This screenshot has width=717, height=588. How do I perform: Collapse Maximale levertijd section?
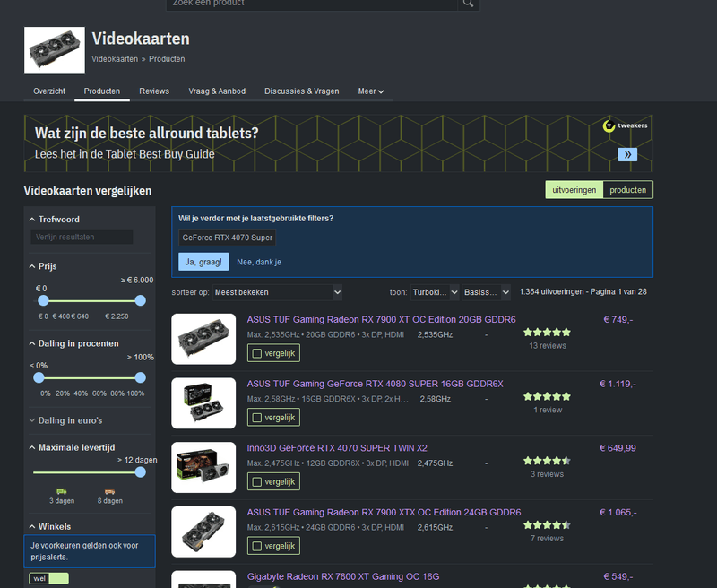pos(72,447)
